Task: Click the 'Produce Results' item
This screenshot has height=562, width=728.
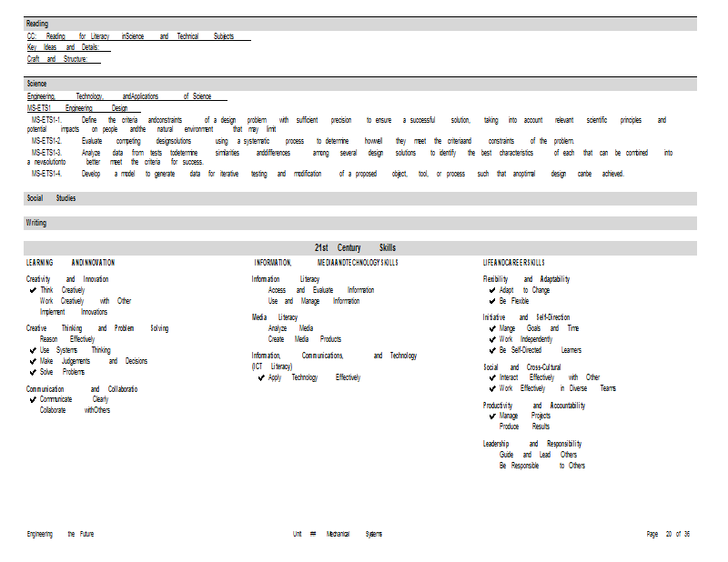Action: (525, 427)
